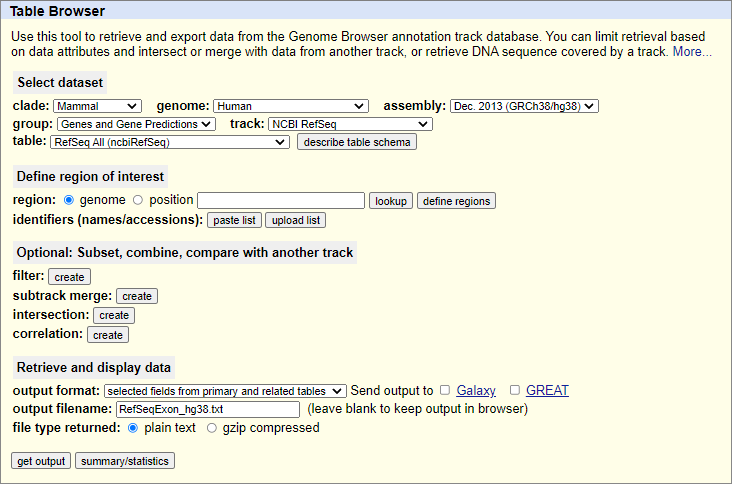
Task: Select the genome region radio button
Action: [69, 200]
